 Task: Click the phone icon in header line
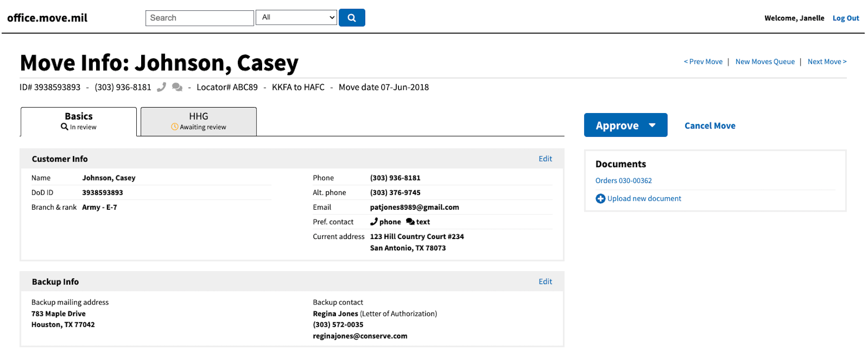coord(162,87)
